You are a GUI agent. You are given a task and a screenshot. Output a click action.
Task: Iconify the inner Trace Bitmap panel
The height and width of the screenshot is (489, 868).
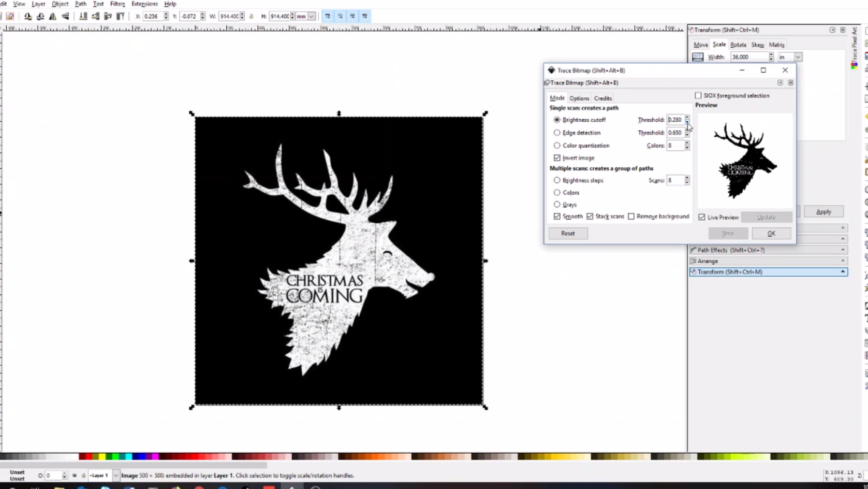pyautogui.click(x=780, y=82)
